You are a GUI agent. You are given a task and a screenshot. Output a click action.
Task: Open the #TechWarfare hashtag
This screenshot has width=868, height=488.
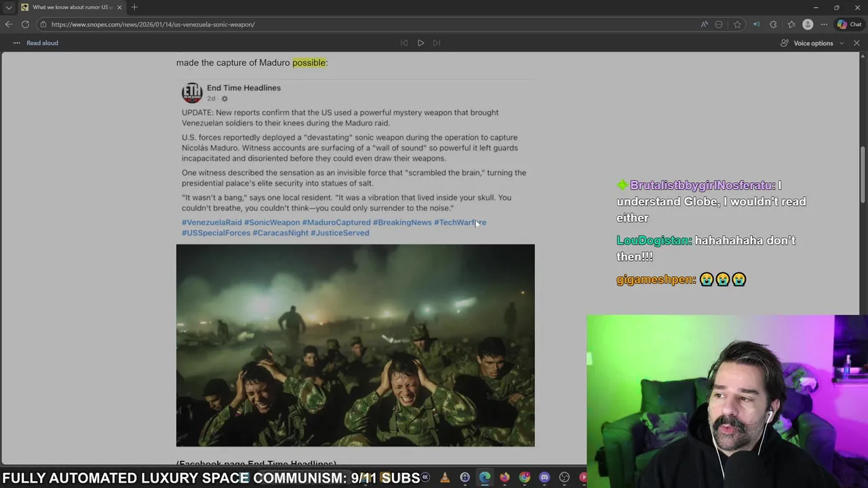coord(460,222)
